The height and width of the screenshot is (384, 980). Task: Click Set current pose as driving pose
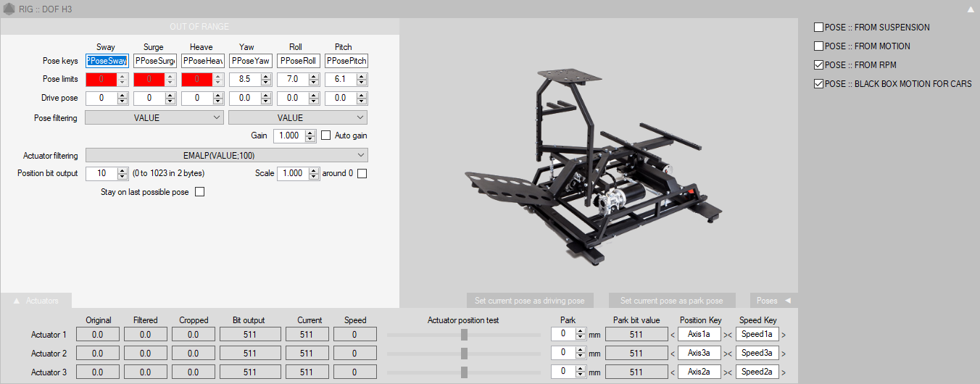[x=531, y=300]
